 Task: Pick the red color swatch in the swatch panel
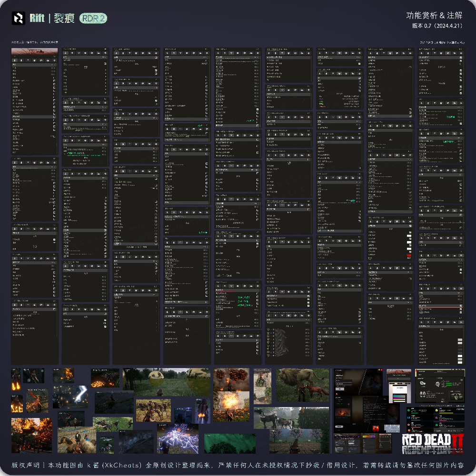pos(409,256)
